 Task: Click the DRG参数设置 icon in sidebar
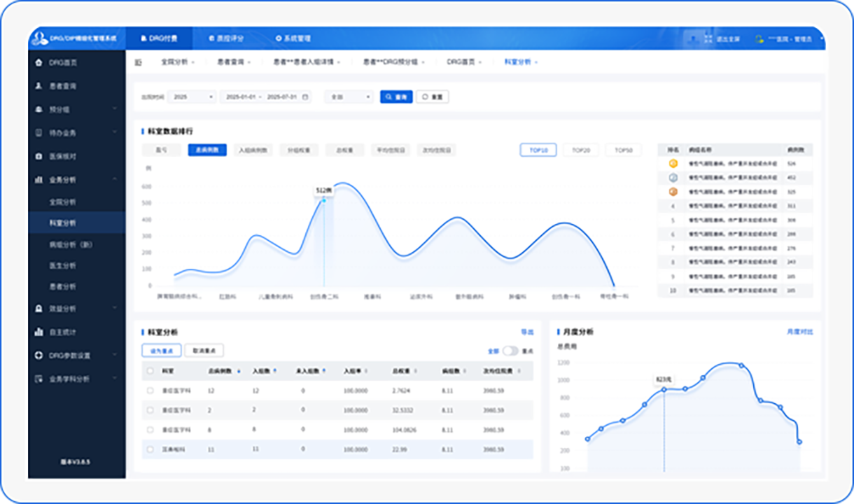(38, 356)
